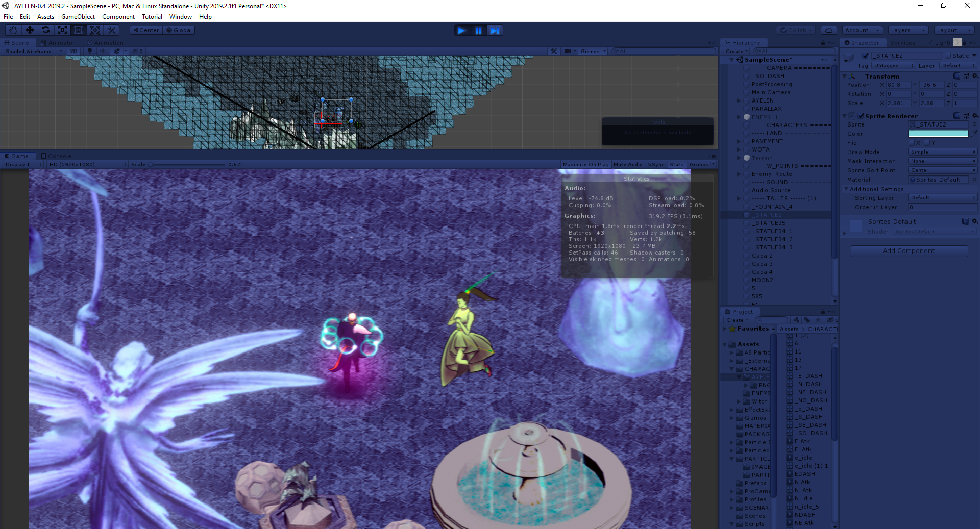Open the Component menu
This screenshot has width=980, height=529.
point(118,17)
